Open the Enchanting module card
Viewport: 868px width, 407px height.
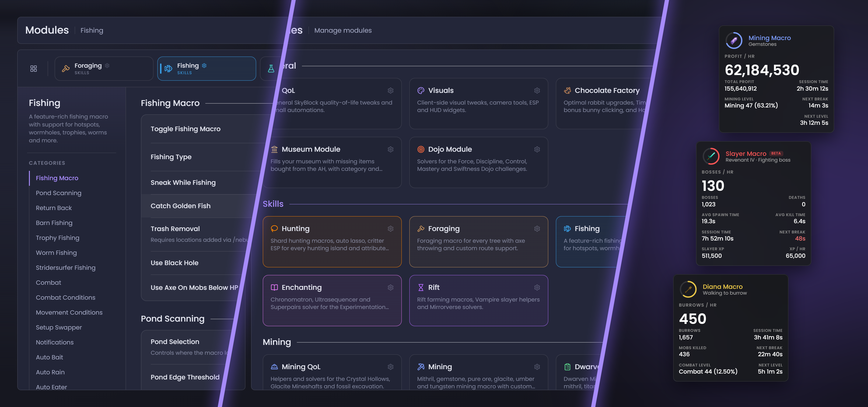[x=332, y=301]
